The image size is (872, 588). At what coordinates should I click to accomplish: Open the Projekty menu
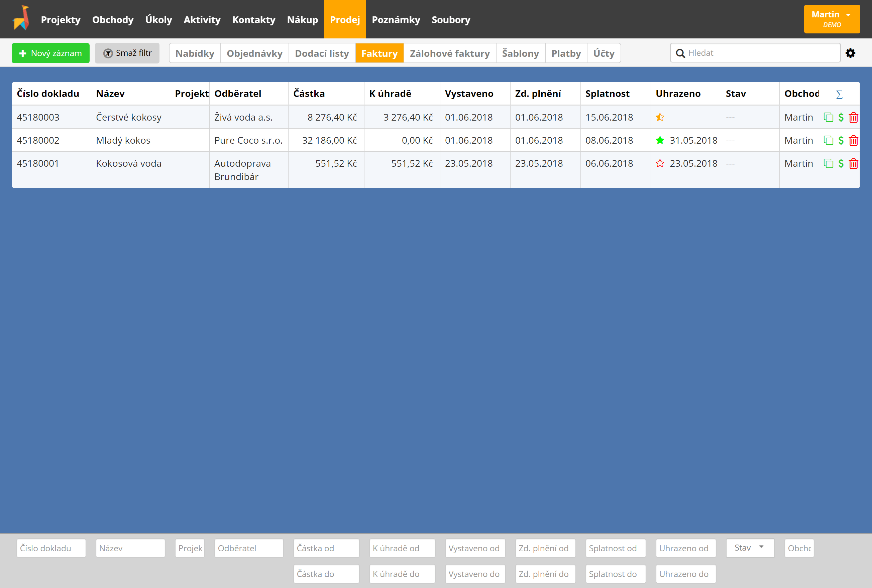pos(61,19)
